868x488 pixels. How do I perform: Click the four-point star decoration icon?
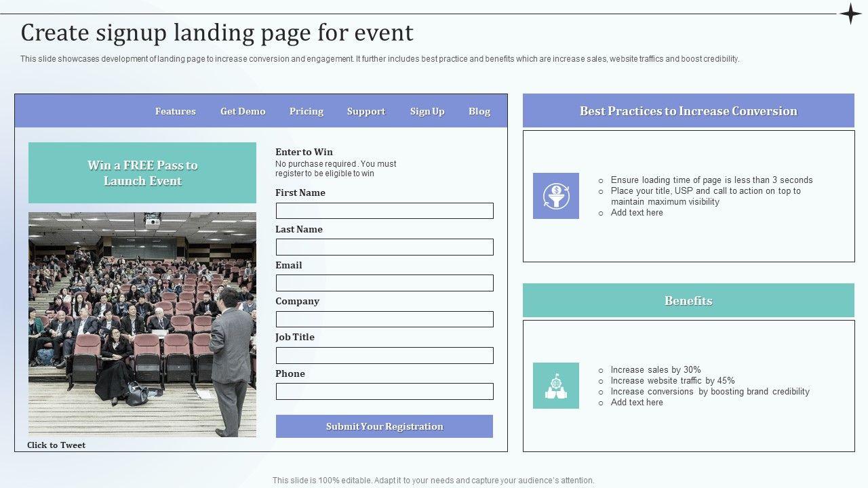[x=850, y=14]
